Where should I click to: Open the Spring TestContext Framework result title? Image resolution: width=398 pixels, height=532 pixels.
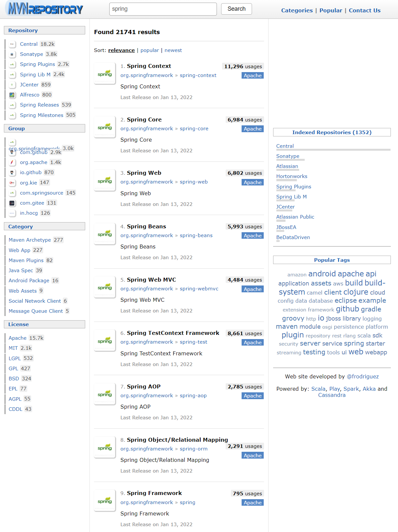173,333
